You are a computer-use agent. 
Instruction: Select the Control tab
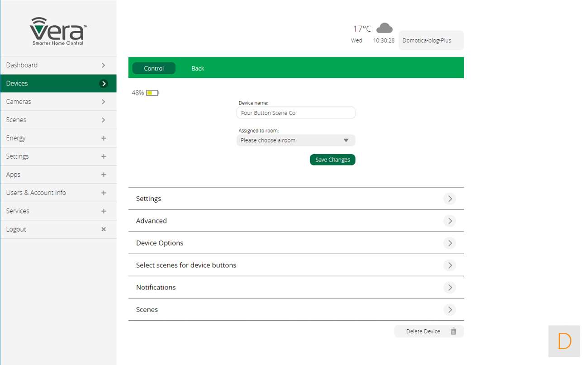click(x=154, y=68)
